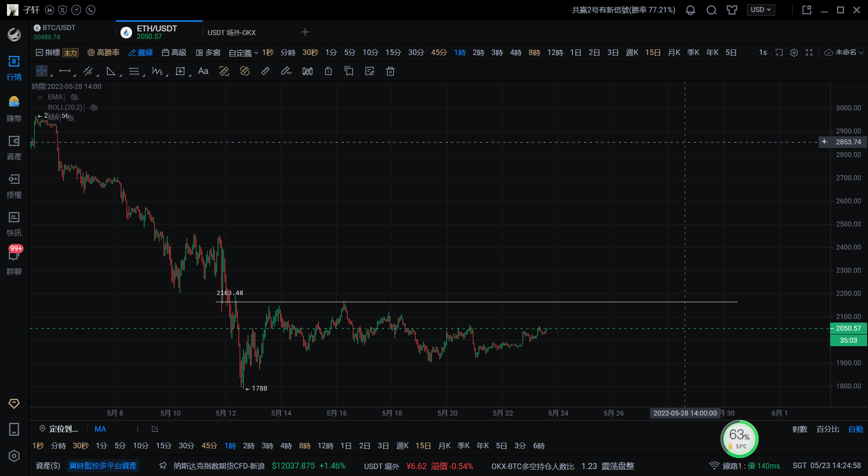Click the chart settings hexagon icon
Viewport: 868px width, 476px height.
(x=794, y=53)
